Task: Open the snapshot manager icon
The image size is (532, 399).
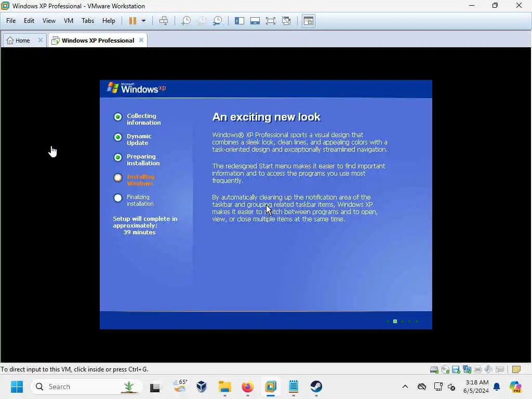Action: pyautogui.click(x=218, y=21)
